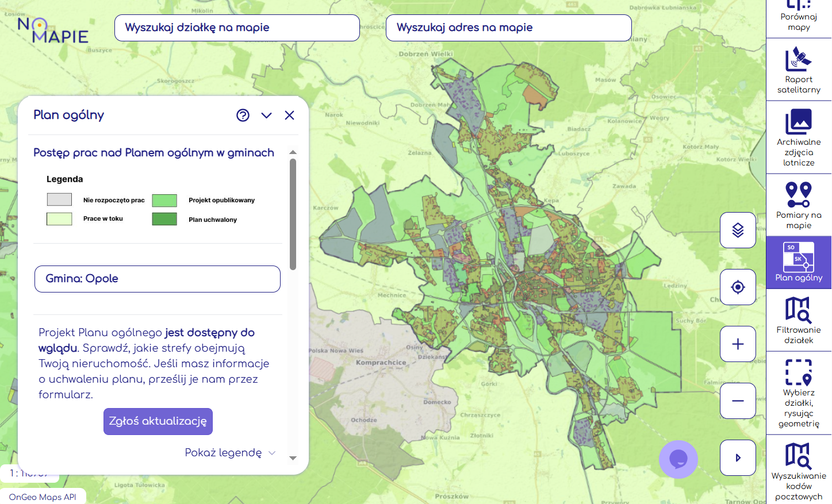Collapse the Plan ogólny panel chevron
Image resolution: width=832 pixels, height=504 pixels.
point(266,116)
